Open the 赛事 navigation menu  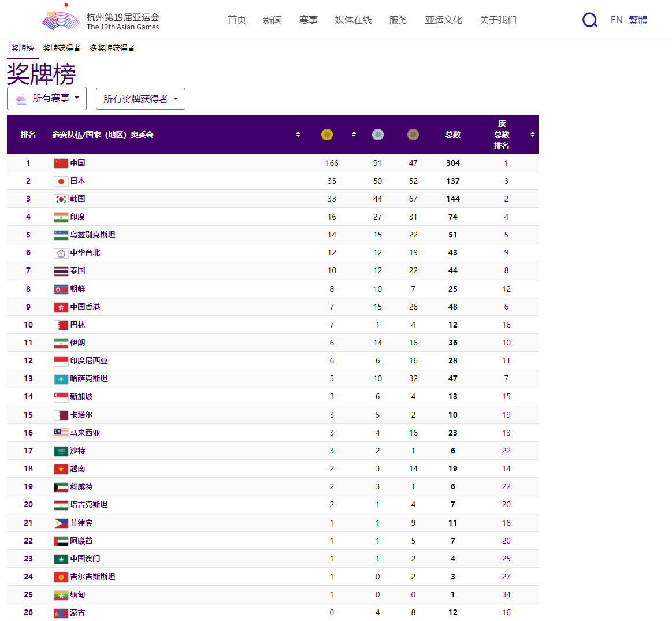click(308, 20)
